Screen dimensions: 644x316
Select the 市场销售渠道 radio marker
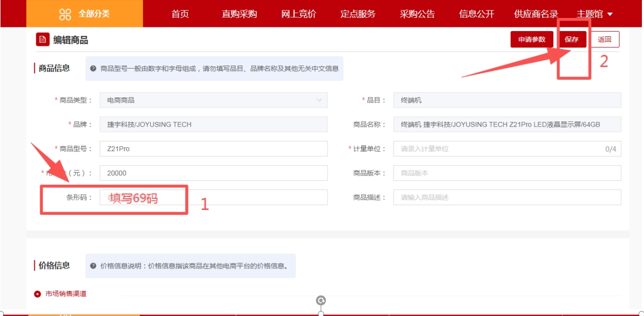click(37, 294)
